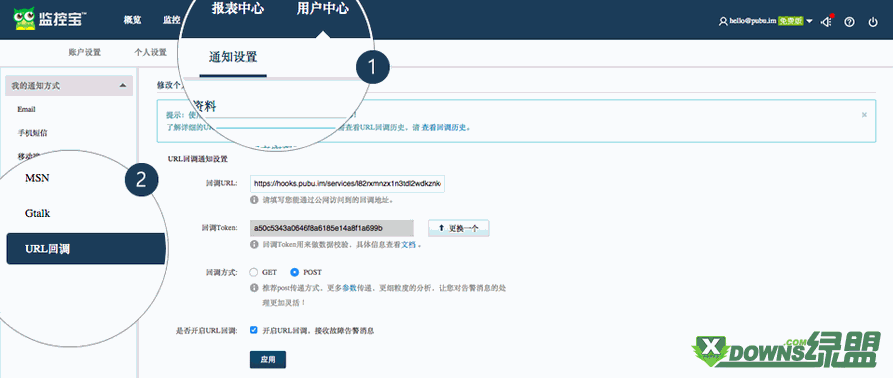Click the 监控宝 owl logo
893x378 pixels.
pyautogui.click(x=50, y=19)
